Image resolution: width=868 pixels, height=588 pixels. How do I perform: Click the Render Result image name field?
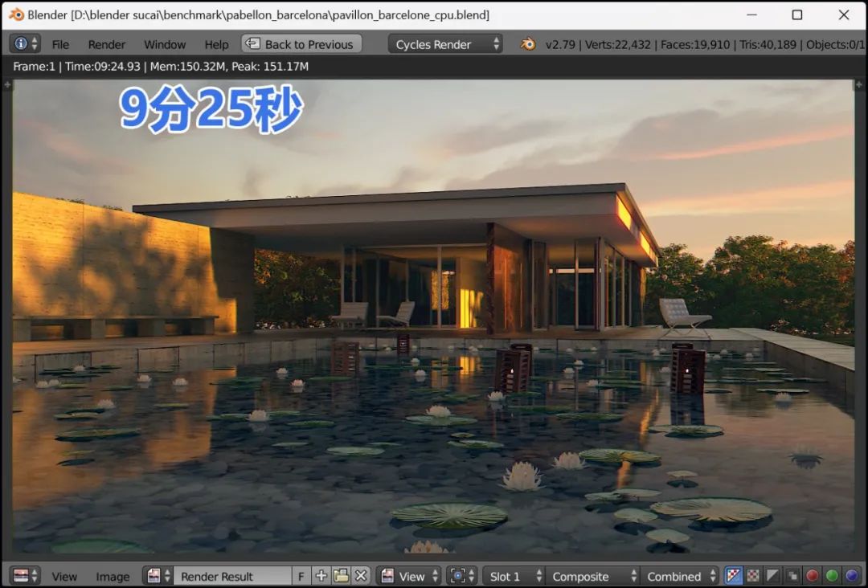[231, 576]
